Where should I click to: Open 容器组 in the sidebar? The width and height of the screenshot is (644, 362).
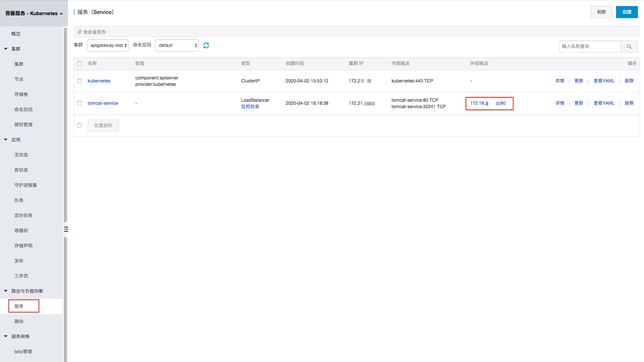click(21, 230)
